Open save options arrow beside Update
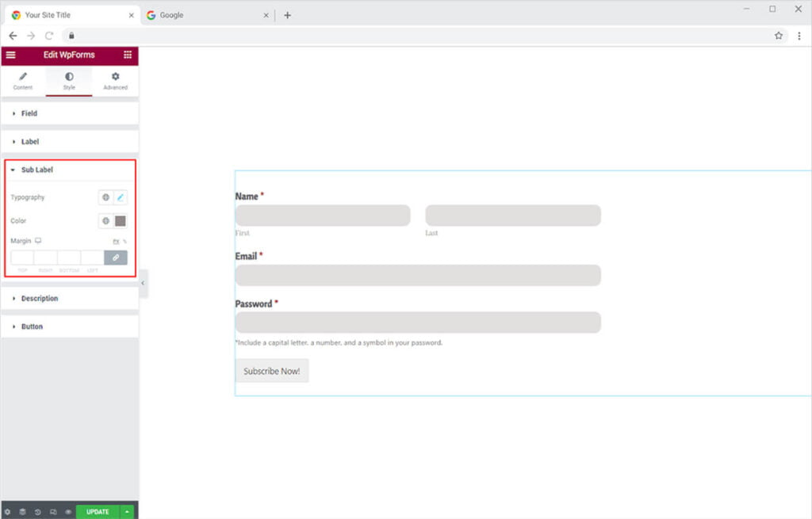Screen dimensions: 812x519 pyautogui.click(x=128, y=512)
